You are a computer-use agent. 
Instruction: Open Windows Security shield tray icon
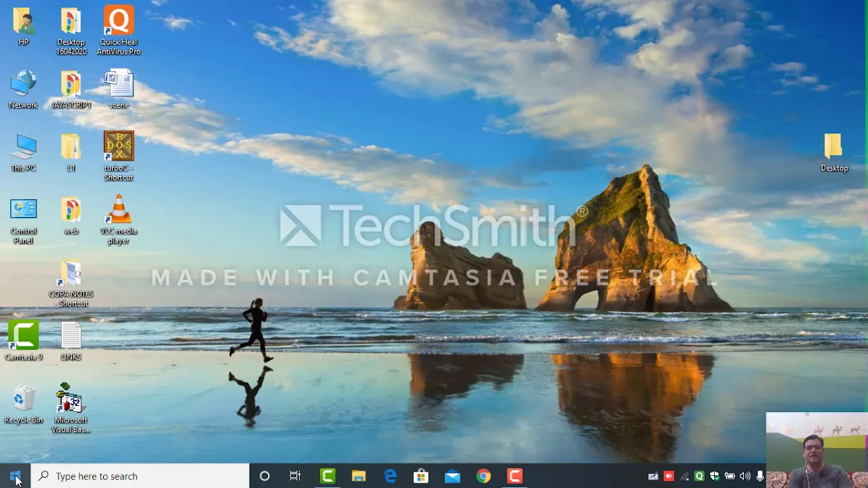pos(714,476)
